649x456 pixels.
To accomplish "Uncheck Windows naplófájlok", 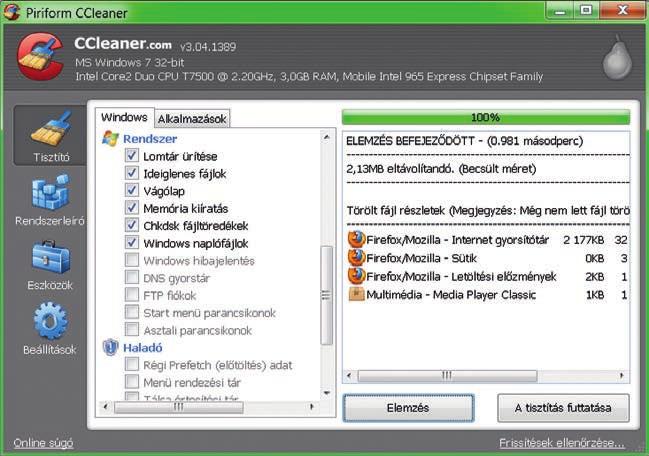I will coord(132,242).
